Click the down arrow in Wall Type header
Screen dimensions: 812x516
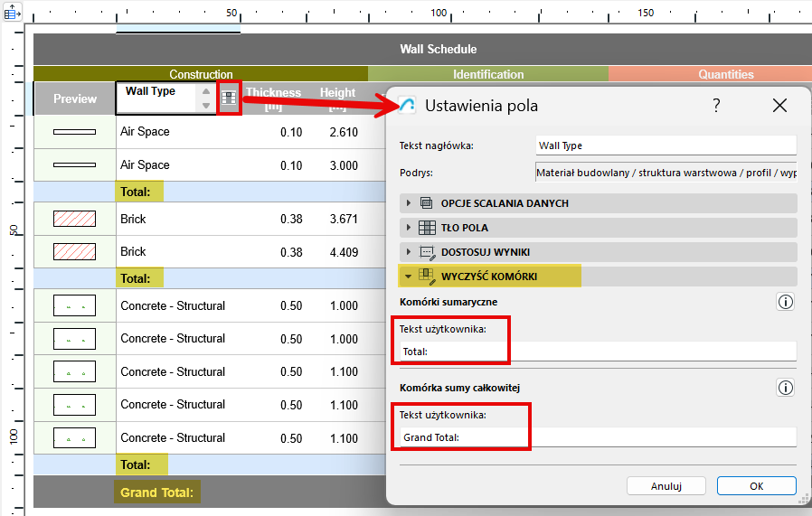pyautogui.click(x=206, y=106)
